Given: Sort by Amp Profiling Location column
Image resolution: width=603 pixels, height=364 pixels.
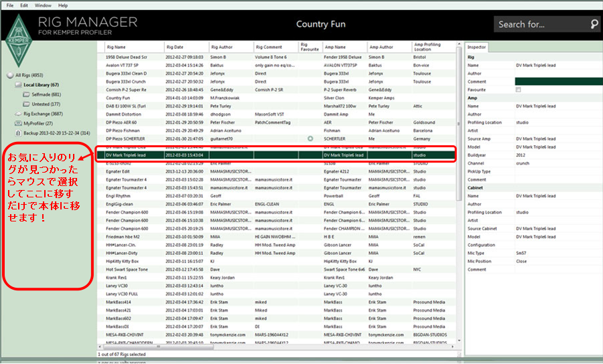Looking at the screenshot, I should 433,47.
